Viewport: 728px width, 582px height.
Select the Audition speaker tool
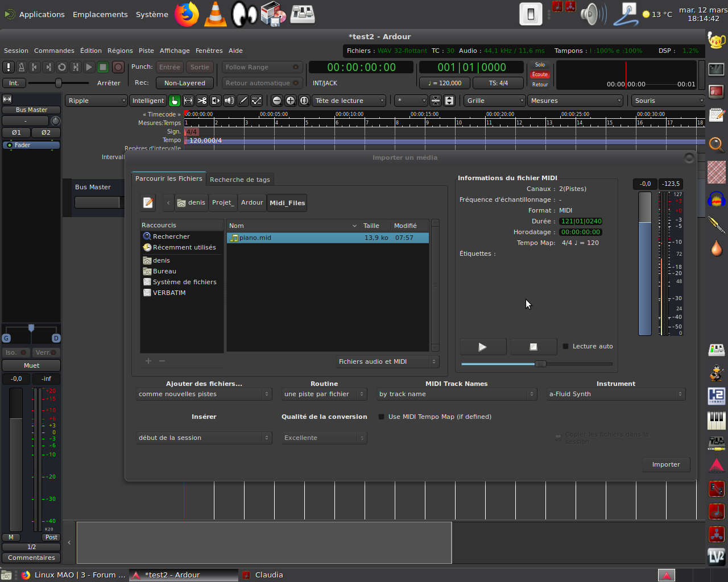[x=229, y=101]
